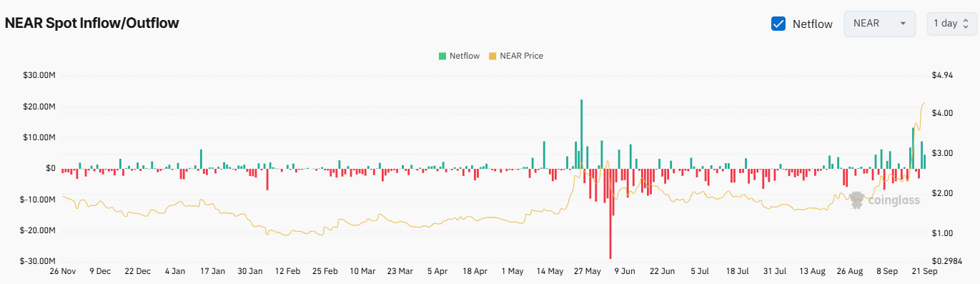The image size is (980, 284).
Task: Click the $30.00M y-axis label
Action: click(40, 75)
